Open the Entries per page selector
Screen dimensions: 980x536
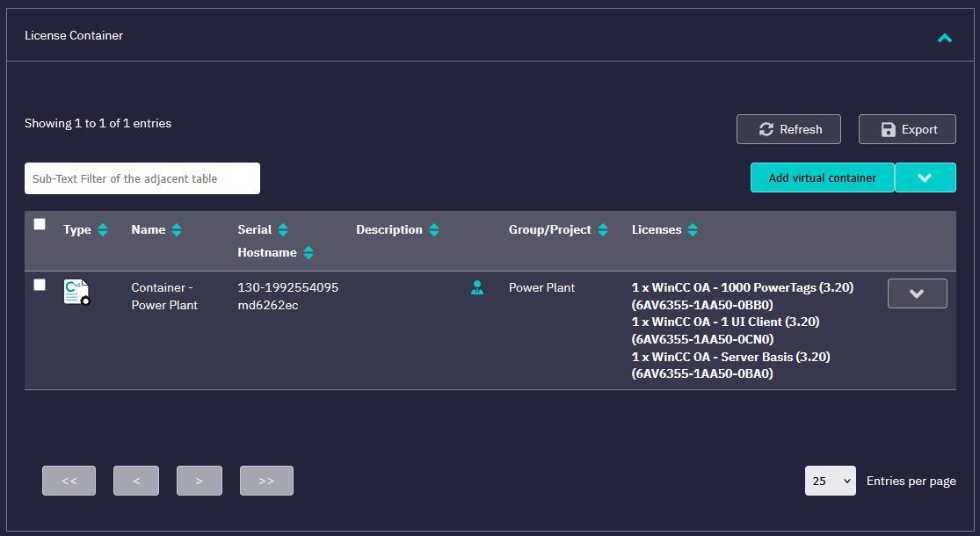pos(830,481)
